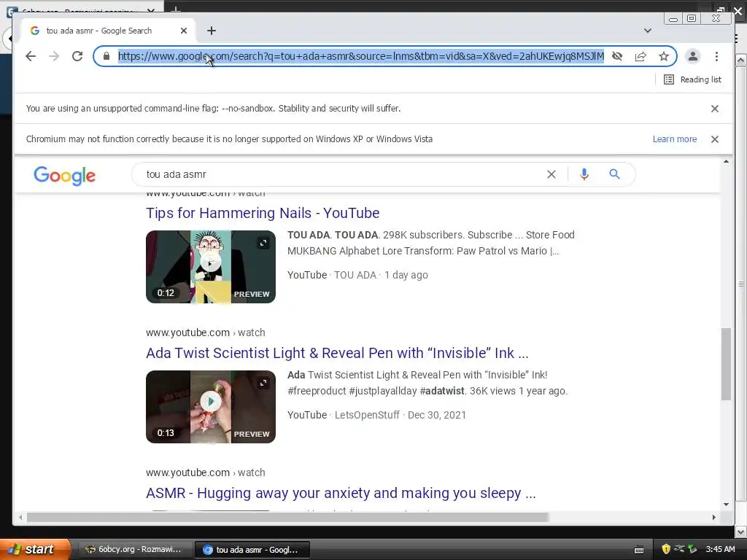Screen dimensions: 747x560
Task: Open 'ASMR - Hugging away your anxiety' result
Action: (341, 493)
